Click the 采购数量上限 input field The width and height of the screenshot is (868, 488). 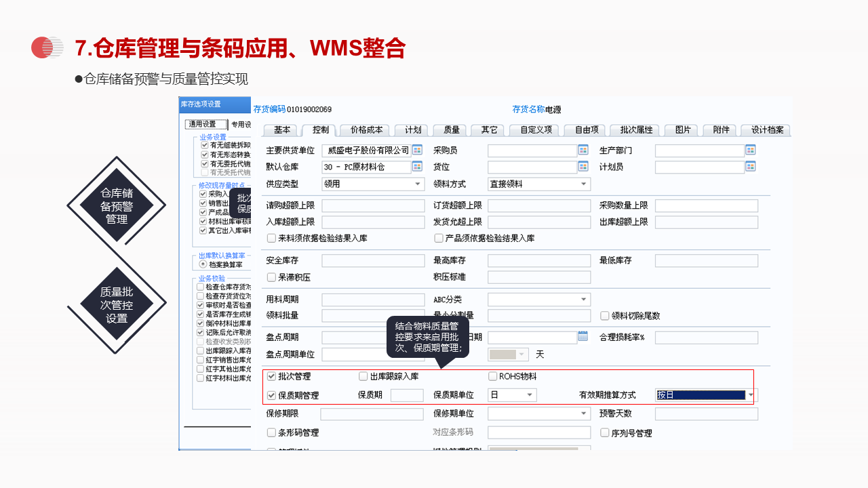[707, 205]
